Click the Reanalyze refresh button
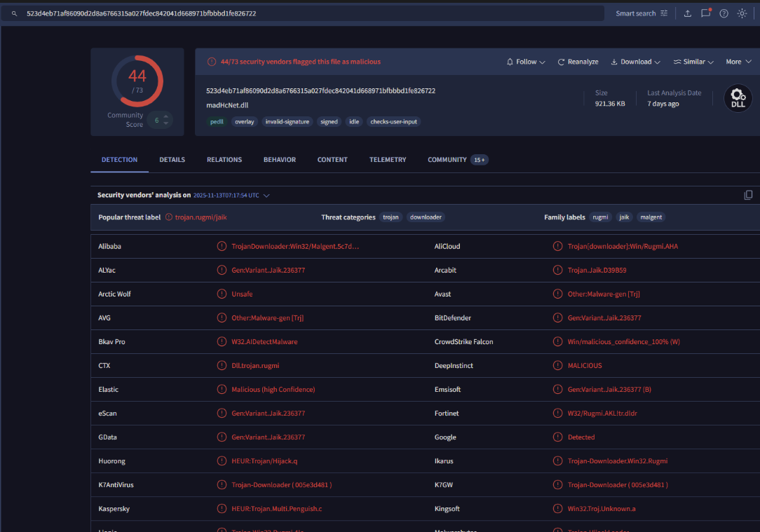This screenshot has width=760, height=532. click(x=578, y=62)
